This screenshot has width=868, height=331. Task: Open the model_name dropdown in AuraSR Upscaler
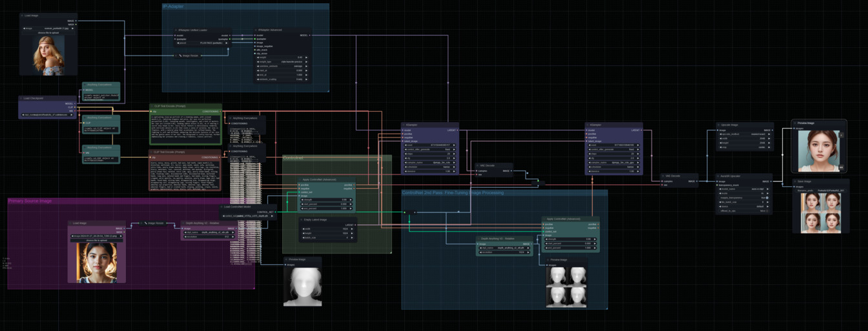pos(744,189)
